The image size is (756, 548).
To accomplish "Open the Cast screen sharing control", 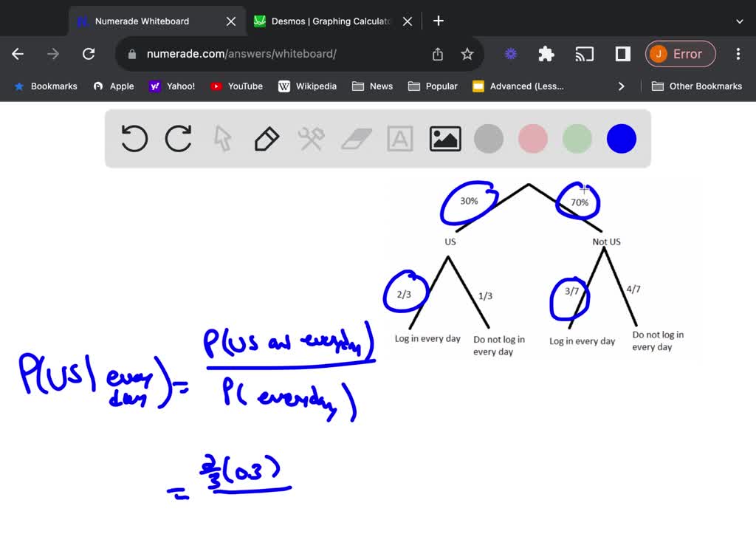I will coord(584,54).
